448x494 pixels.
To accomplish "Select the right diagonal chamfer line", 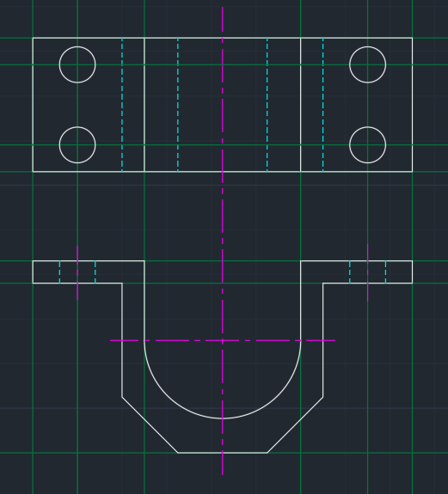I will [x=295, y=424].
